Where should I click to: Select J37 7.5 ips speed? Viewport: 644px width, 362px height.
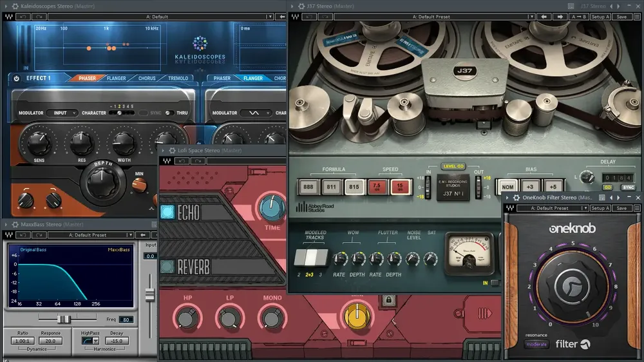tap(377, 187)
